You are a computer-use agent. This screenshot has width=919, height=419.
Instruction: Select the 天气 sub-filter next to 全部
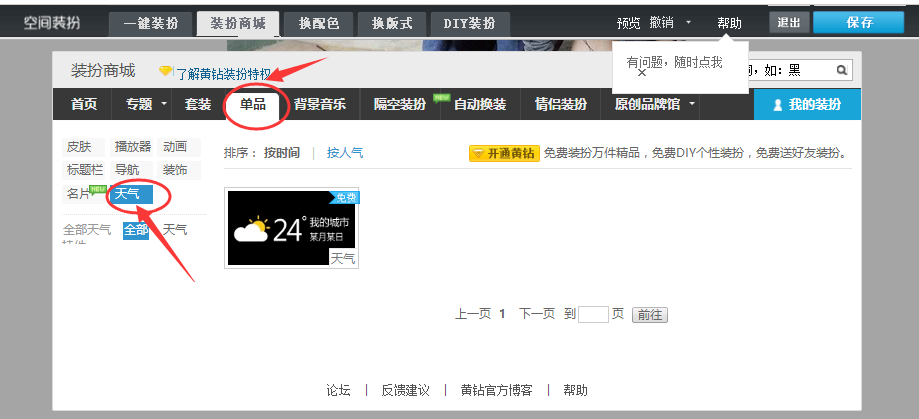175,230
